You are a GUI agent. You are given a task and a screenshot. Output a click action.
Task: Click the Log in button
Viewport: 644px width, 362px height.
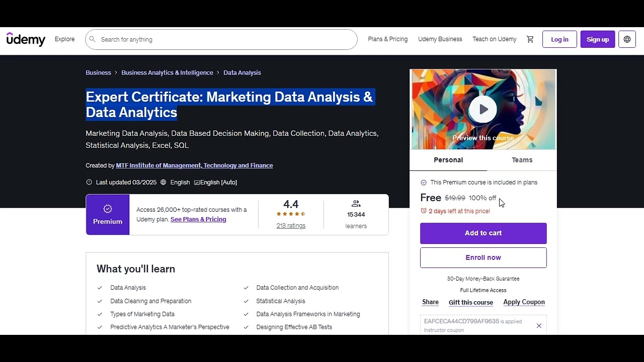559,39
